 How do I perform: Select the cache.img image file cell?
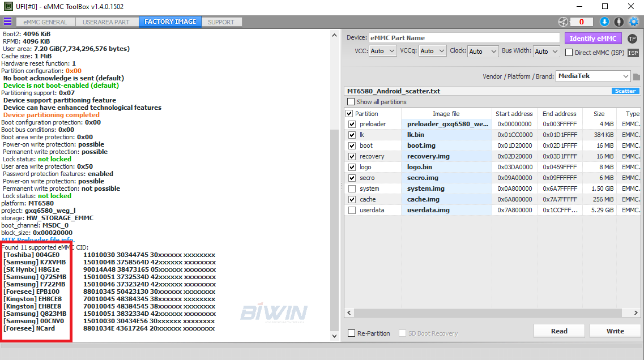click(446, 199)
